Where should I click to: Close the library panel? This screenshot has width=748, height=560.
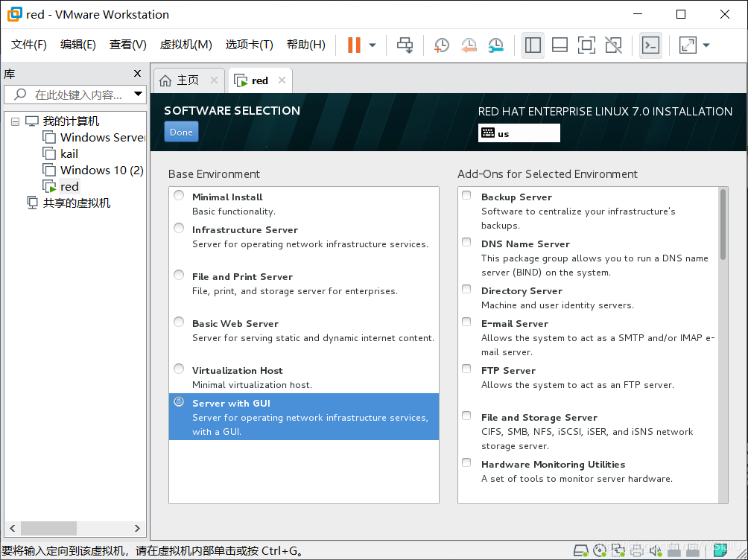[137, 74]
